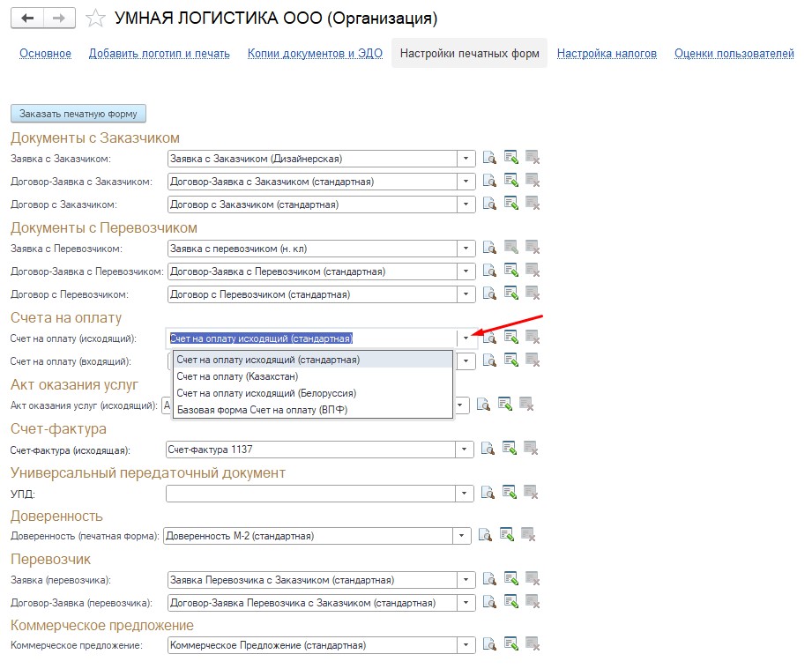Delete the Договор с Заказчиком form
This screenshot has height=669, width=812.
pos(533,203)
